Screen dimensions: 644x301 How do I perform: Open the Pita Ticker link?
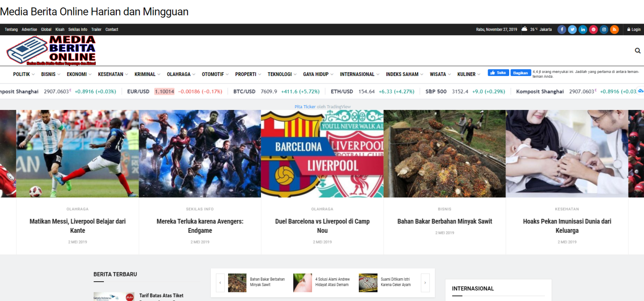(305, 106)
